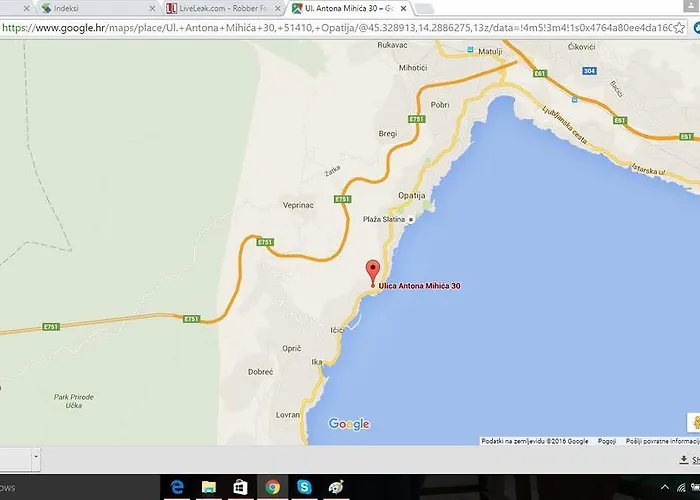Open Skype from taskbar
The image size is (700, 500).
[x=304, y=487]
